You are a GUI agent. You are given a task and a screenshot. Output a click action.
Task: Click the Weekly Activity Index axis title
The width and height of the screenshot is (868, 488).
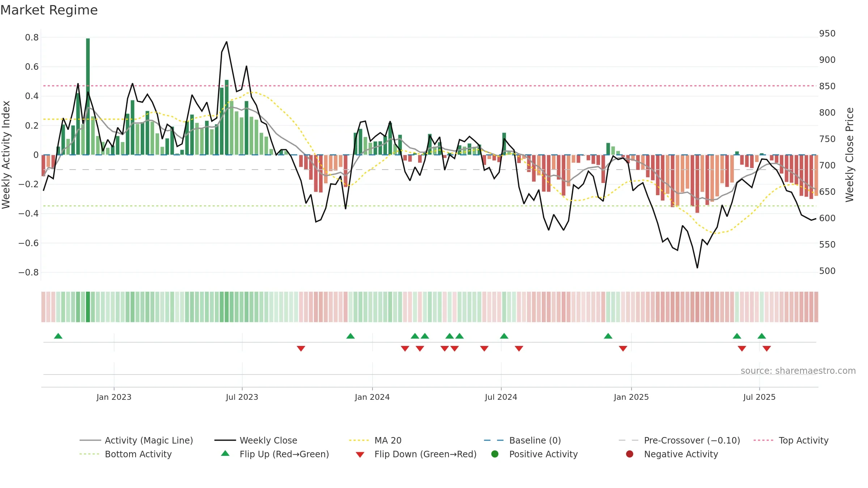click(x=6, y=155)
